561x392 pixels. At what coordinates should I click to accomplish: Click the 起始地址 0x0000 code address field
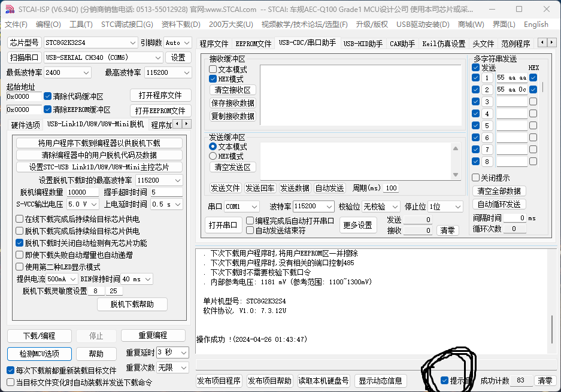[x=24, y=96]
